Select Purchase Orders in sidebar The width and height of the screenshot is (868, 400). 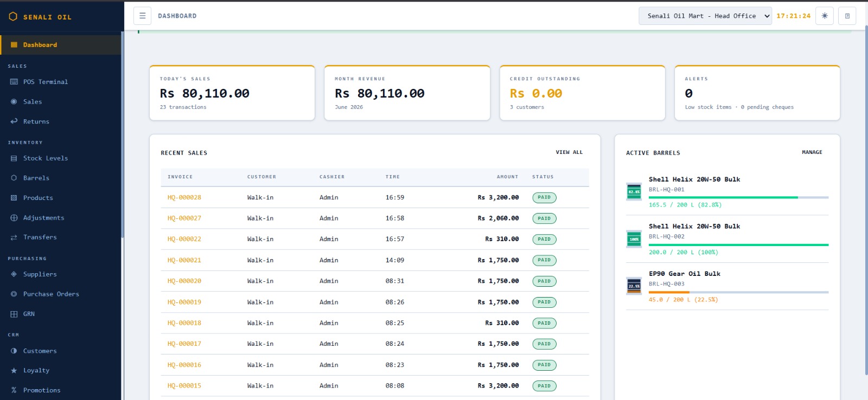60,294
